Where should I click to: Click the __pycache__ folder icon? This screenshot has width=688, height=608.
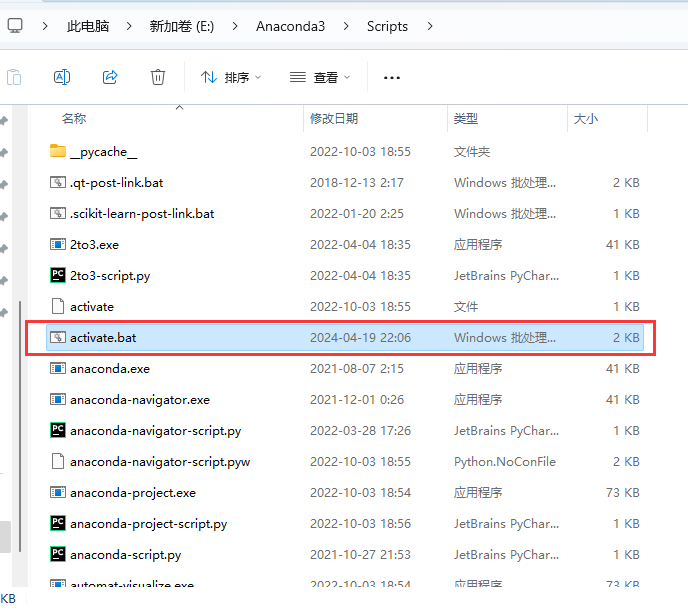(x=57, y=151)
